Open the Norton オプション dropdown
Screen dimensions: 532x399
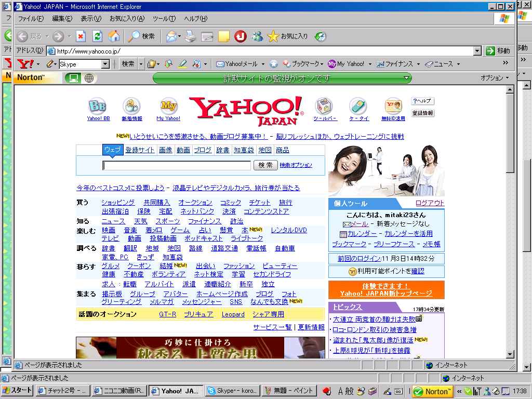click(x=495, y=78)
